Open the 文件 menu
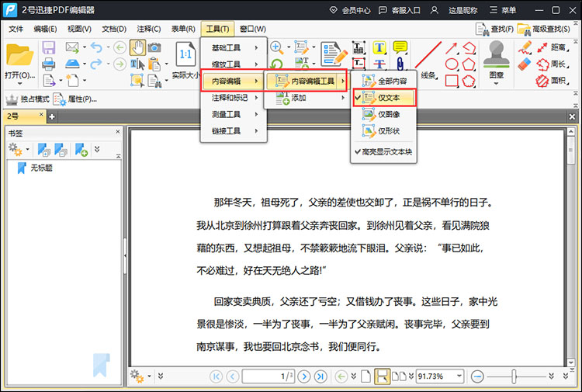This screenshot has width=582, height=392. click(16, 29)
